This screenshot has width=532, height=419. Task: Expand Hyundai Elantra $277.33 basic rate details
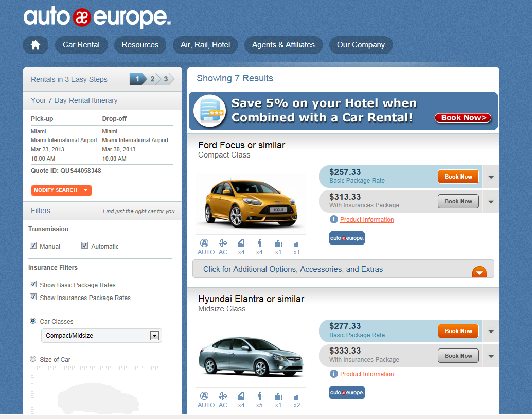[491, 331]
